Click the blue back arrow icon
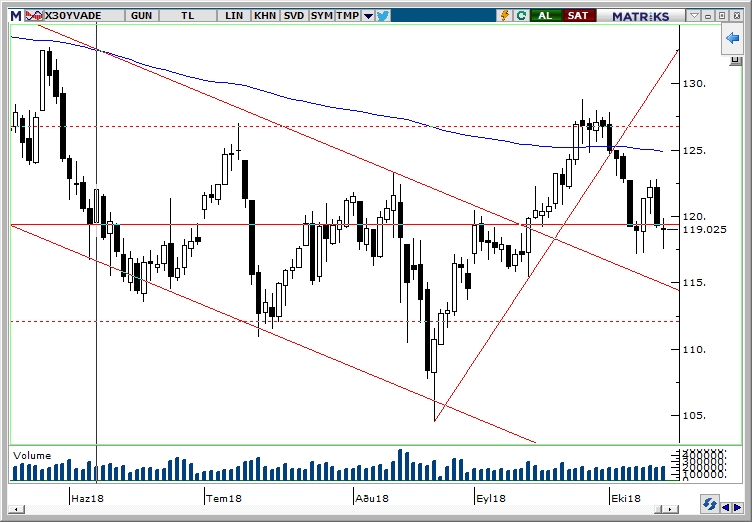The width and height of the screenshot is (752, 522). (732, 38)
